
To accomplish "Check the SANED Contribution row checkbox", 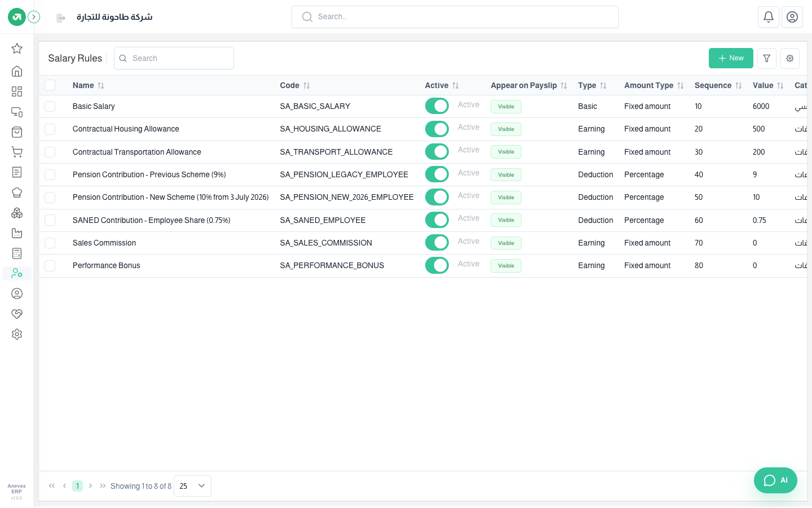I will click(50, 220).
